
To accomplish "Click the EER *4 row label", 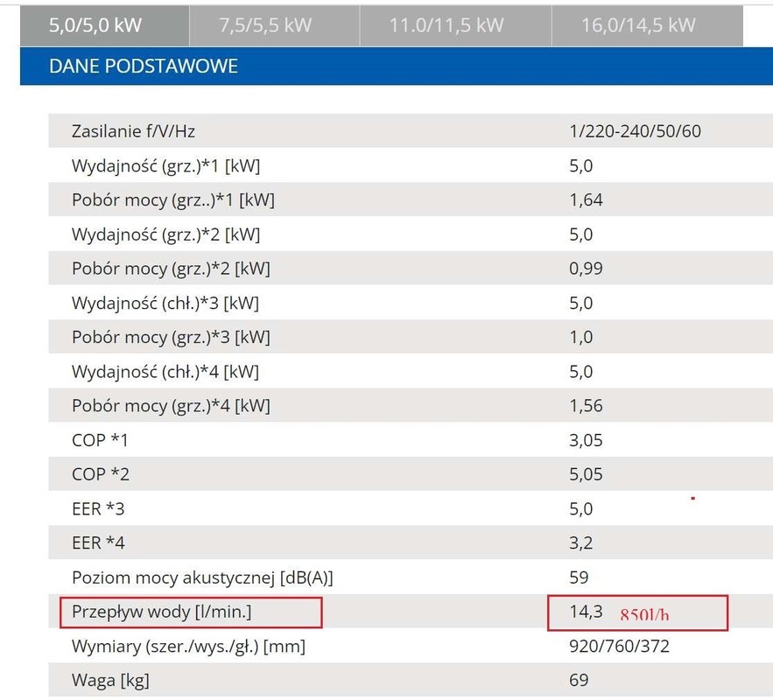I will (x=98, y=543).
